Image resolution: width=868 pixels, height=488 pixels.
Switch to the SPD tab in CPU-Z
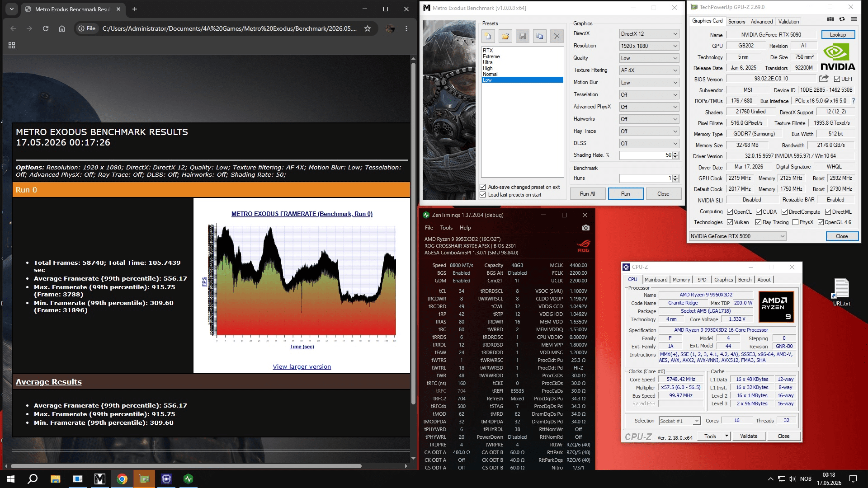[702, 280]
